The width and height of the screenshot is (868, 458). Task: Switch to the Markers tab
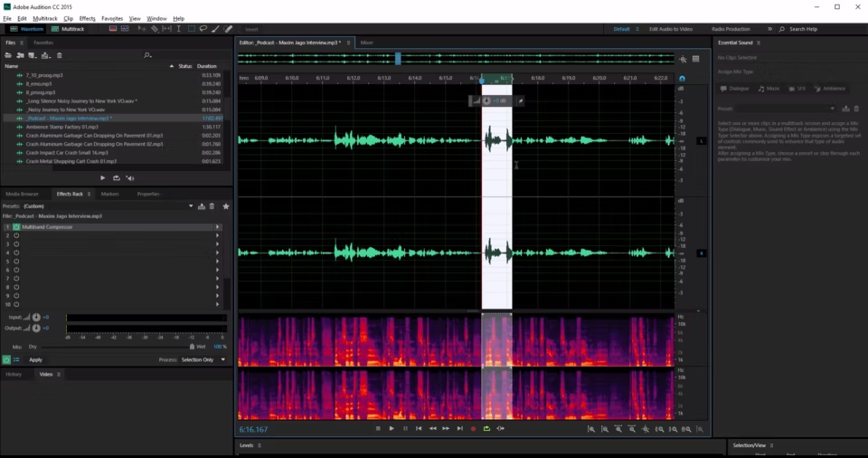[109, 194]
